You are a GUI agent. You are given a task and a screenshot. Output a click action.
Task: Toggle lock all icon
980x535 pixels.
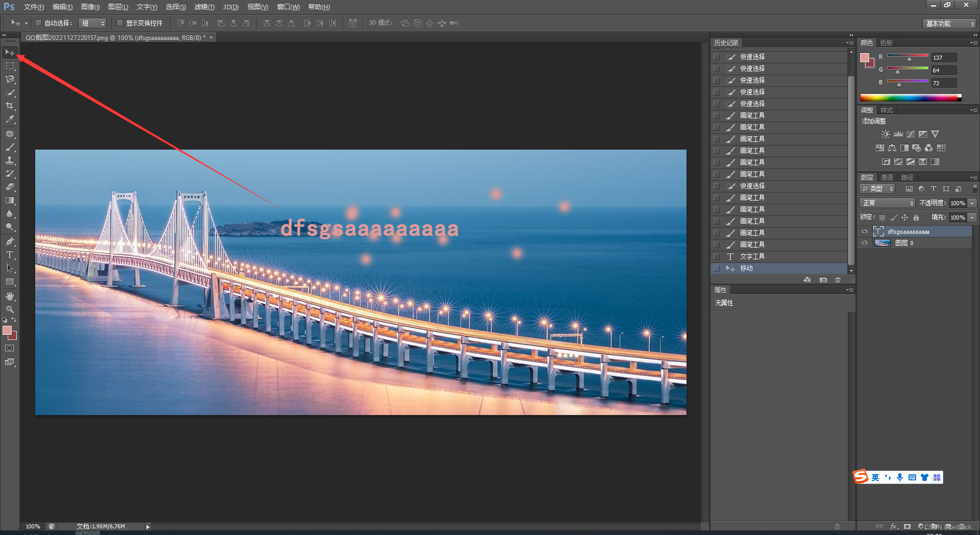(x=916, y=217)
